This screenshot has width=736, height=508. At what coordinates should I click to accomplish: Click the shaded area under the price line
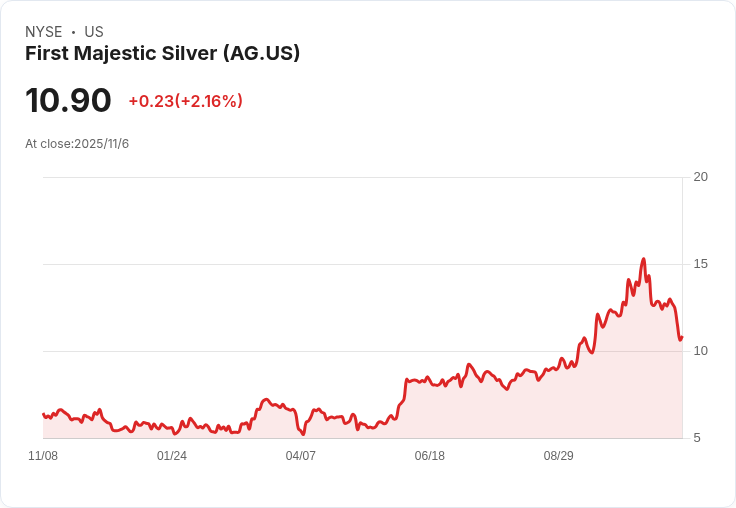coord(469,413)
